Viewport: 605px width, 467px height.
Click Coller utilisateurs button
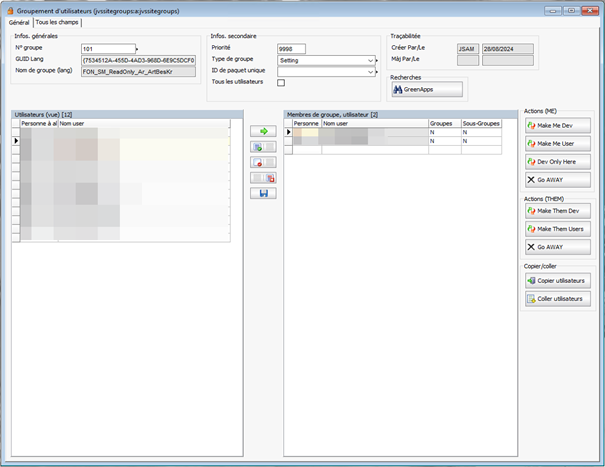[x=557, y=298]
